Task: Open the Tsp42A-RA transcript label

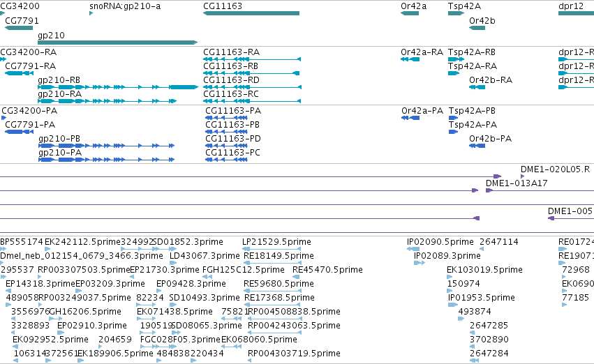Action: point(473,66)
